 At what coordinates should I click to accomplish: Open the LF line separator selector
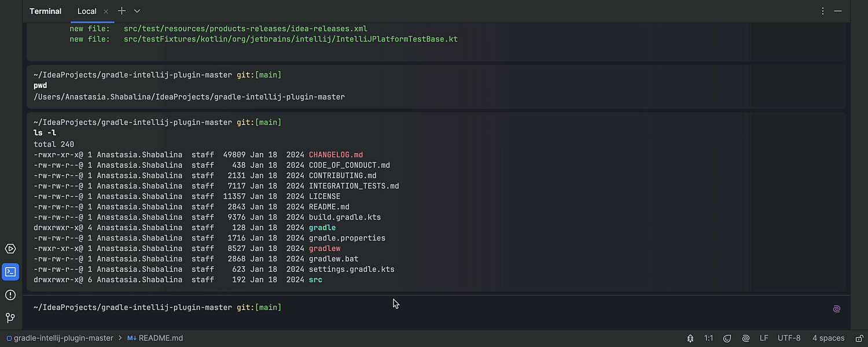(x=764, y=338)
